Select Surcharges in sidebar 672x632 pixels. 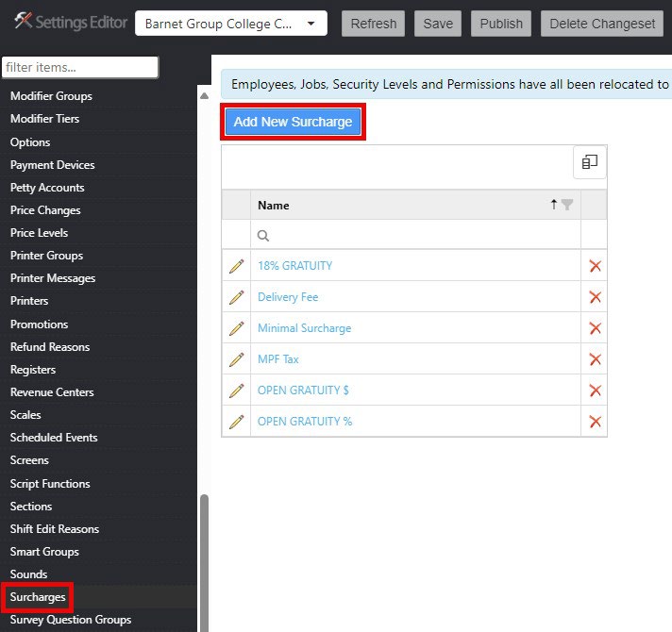click(38, 597)
